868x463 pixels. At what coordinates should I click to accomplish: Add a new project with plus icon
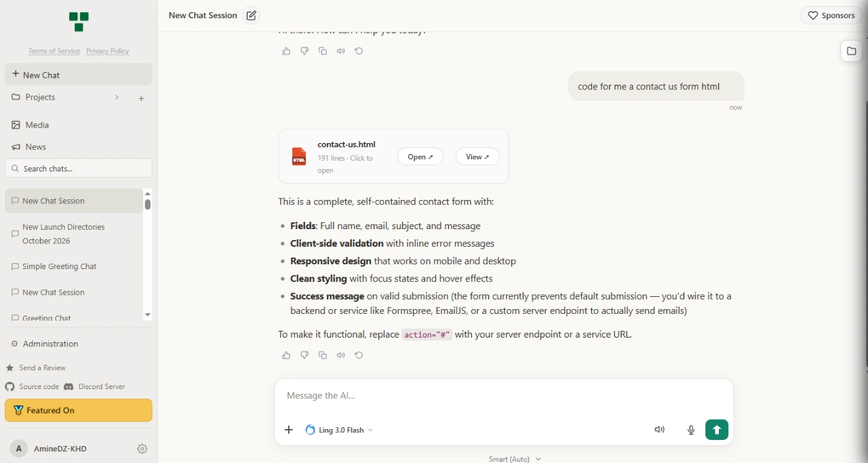coord(141,98)
